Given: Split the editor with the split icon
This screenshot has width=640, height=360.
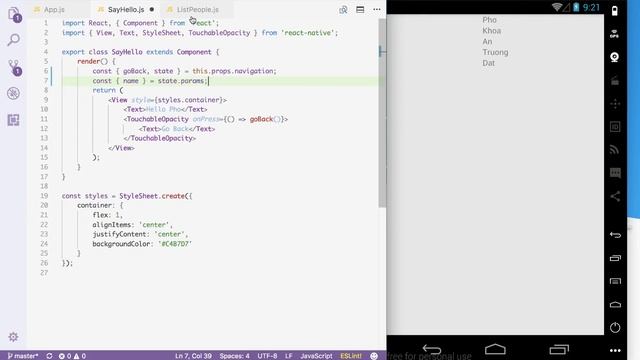Looking at the screenshot, I should [x=360, y=9].
